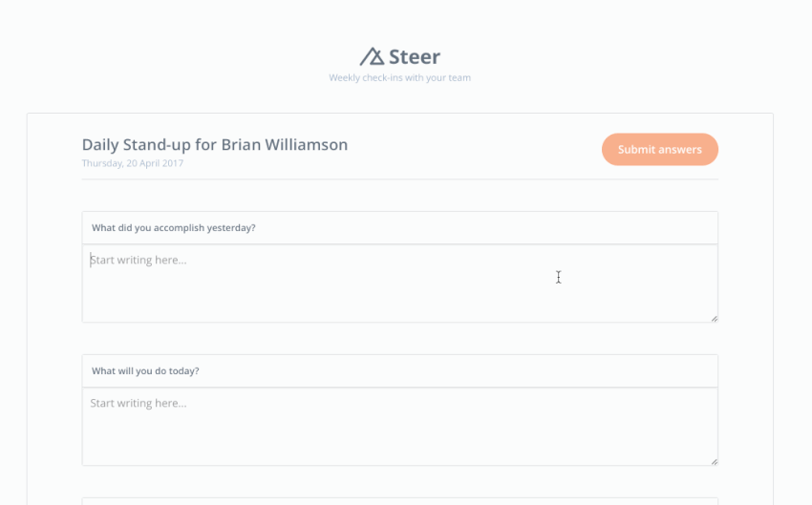Click the divider line below the stand-up title

point(399,179)
